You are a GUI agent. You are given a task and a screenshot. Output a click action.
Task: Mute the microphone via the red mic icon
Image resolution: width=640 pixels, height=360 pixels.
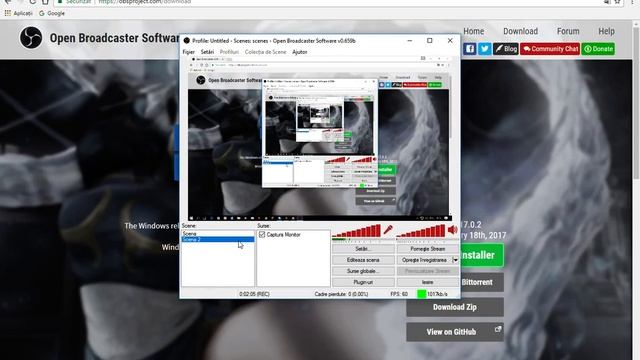[388, 230]
